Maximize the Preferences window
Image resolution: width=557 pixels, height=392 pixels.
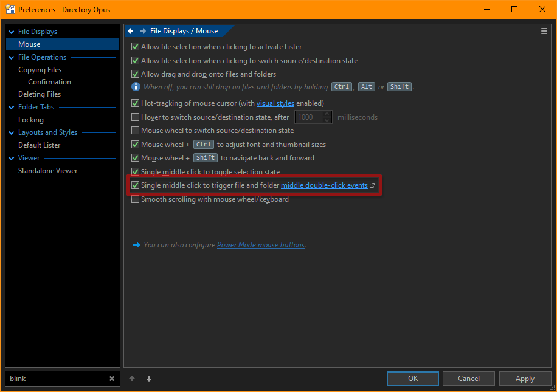click(514, 9)
